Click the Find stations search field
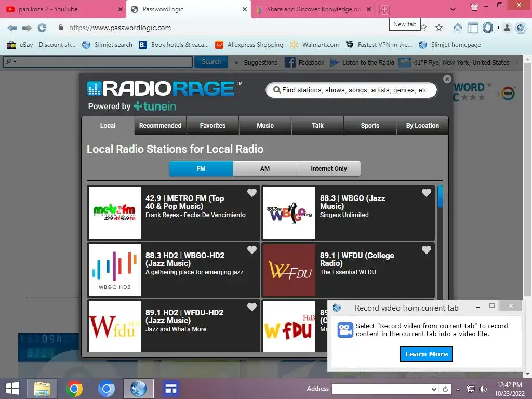This screenshot has width=532, height=399. [351, 90]
